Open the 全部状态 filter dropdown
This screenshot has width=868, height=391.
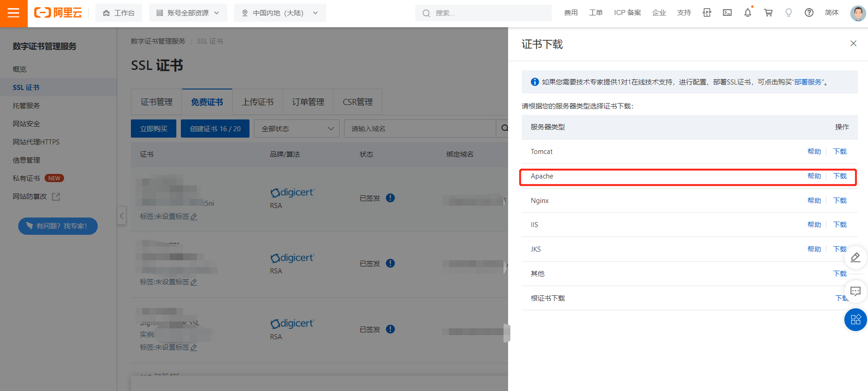[x=297, y=129]
